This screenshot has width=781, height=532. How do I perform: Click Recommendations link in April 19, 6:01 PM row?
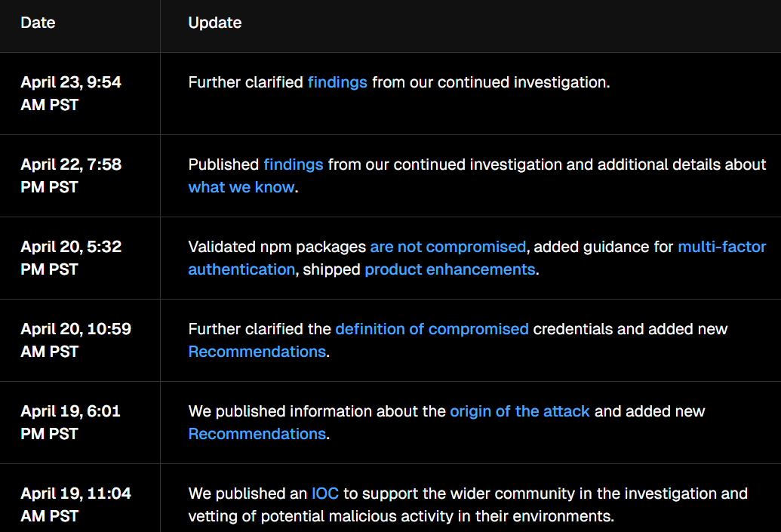pyautogui.click(x=257, y=434)
